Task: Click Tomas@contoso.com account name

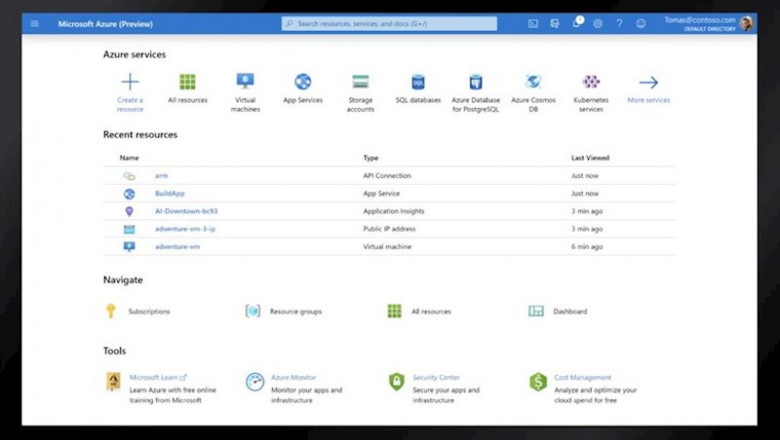Action: (x=700, y=20)
